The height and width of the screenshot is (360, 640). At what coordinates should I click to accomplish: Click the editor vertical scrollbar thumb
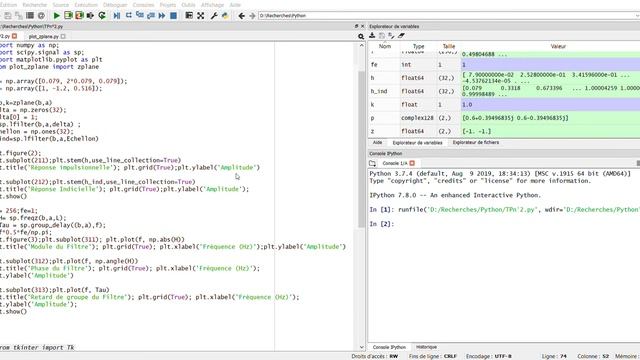point(361,149)
